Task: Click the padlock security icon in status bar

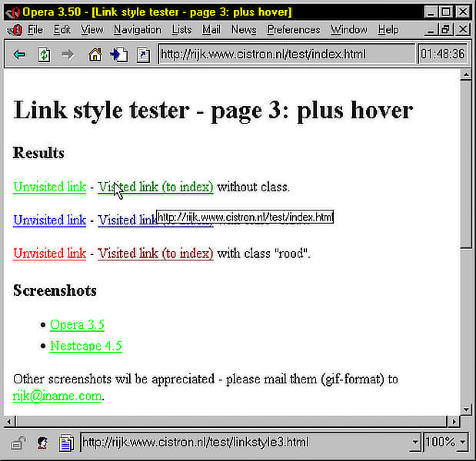Action: click(18, 443)
